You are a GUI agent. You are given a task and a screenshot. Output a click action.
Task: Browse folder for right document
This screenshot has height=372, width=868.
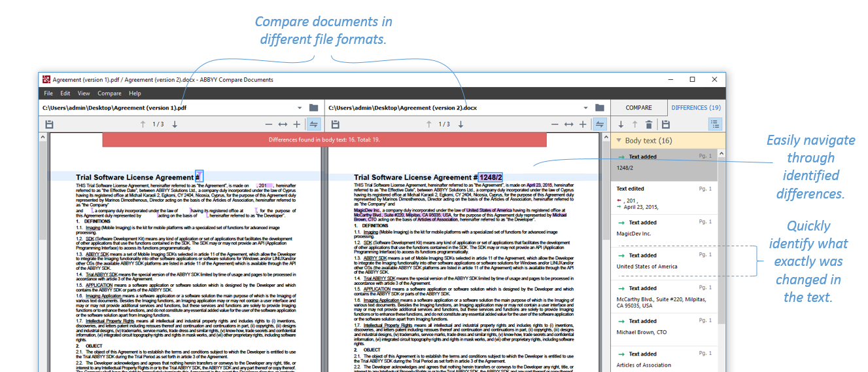[x=600, y=107]
